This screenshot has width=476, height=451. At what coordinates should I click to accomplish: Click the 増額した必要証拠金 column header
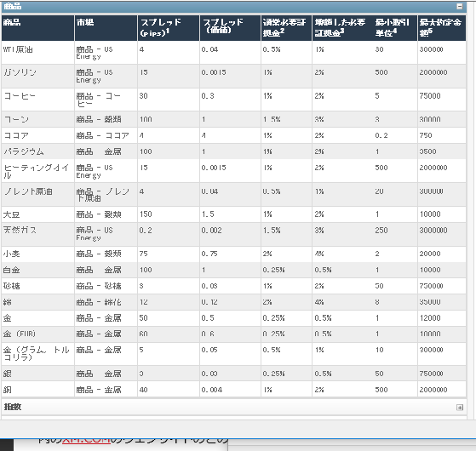point(342,28)
